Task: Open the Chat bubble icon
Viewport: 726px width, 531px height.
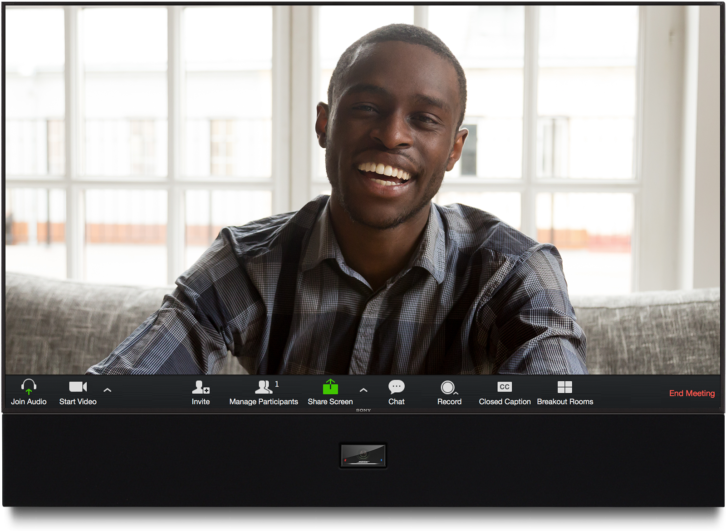Action: (396, 387)
